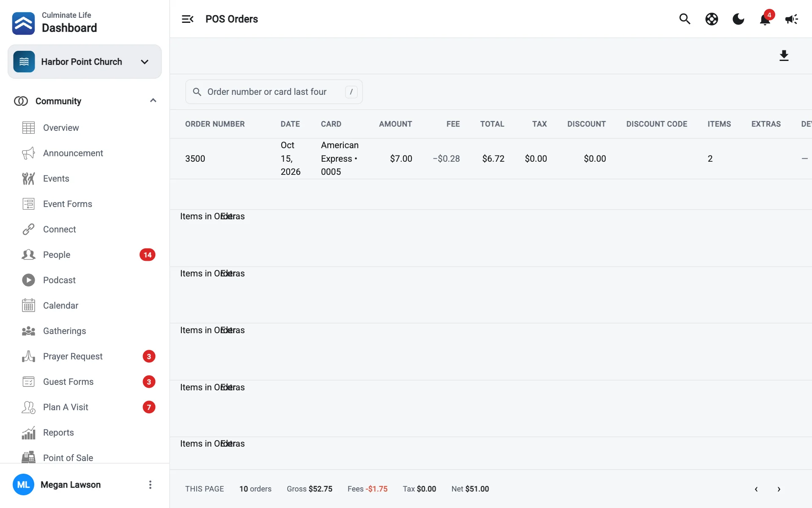Screen dimensions: 812x508
Task: Open Guest Forms icon
Action: (28, 382)
